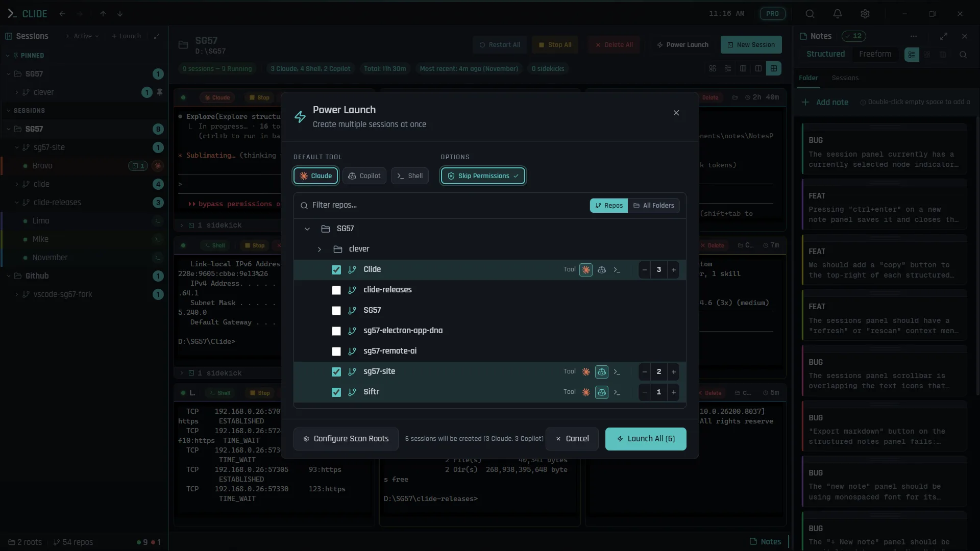Uncheck the sg57-site repo checkbox
The width and height of the screenshot is (980, 551).
point(336,372)
